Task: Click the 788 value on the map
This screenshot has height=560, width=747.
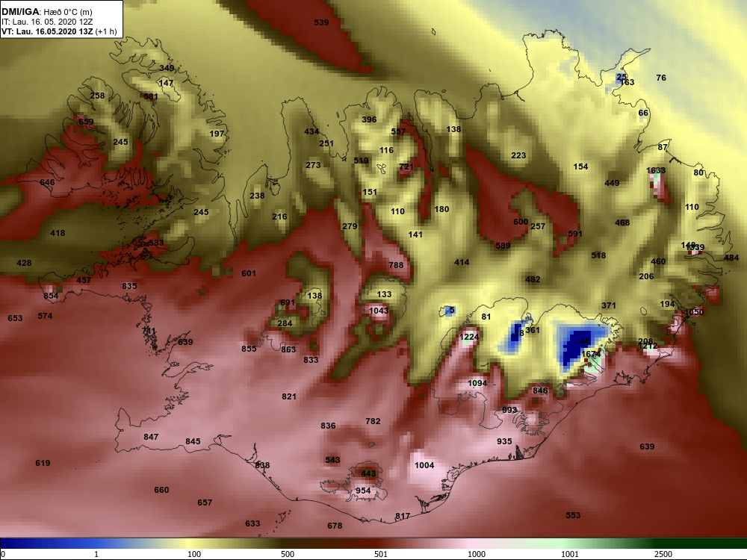Action: (396, 265)
